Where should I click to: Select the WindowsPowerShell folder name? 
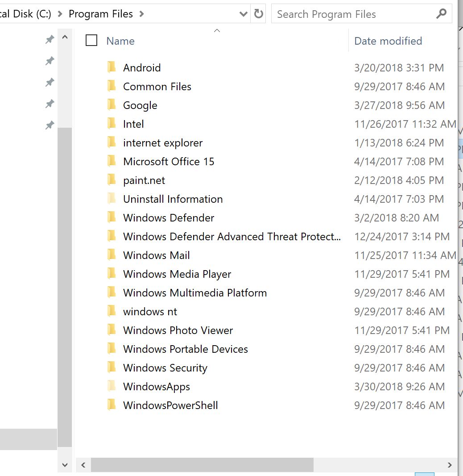[170, 405]
